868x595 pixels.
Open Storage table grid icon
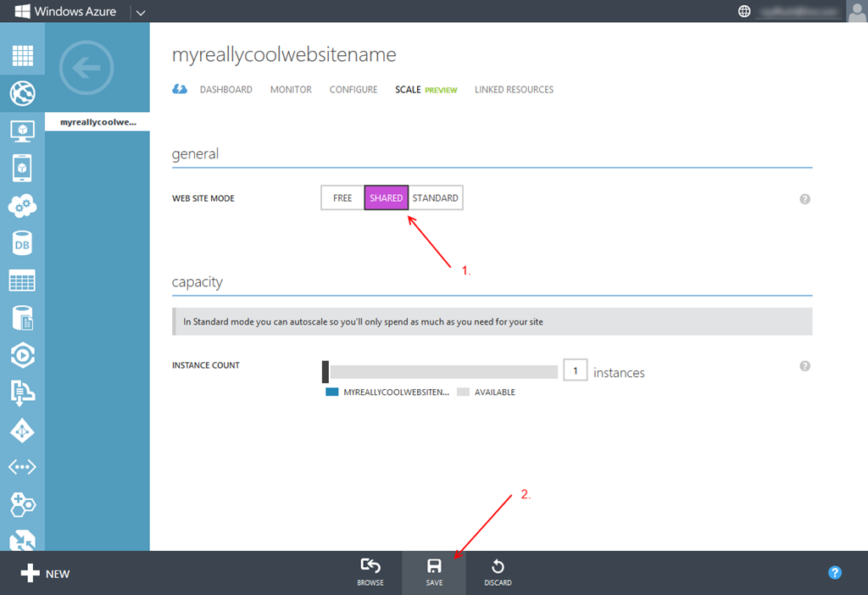(x=22, y=281)
